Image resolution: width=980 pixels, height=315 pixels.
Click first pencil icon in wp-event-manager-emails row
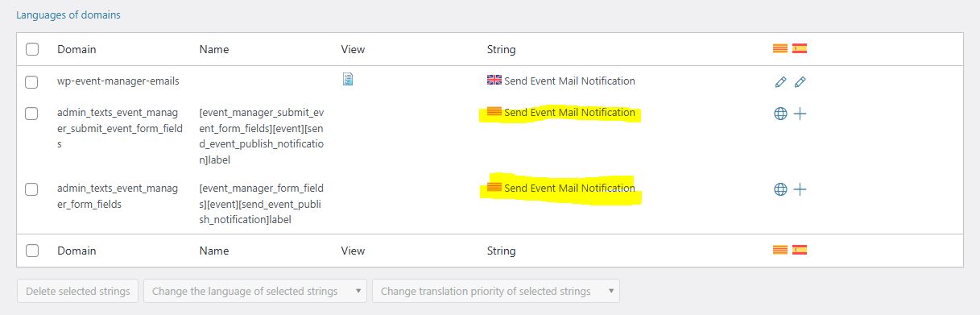point(780,81)
